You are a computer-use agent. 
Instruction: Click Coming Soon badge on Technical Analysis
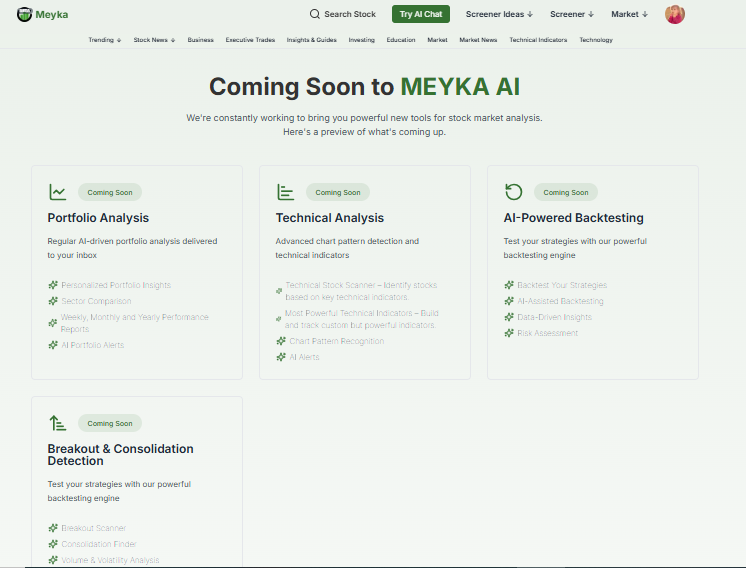coord(338,192)
